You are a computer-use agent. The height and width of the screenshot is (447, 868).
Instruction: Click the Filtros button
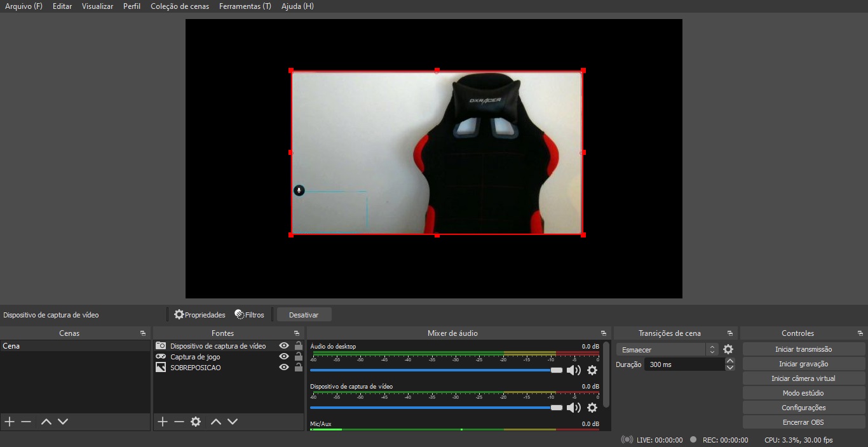[x=249, y=315]
